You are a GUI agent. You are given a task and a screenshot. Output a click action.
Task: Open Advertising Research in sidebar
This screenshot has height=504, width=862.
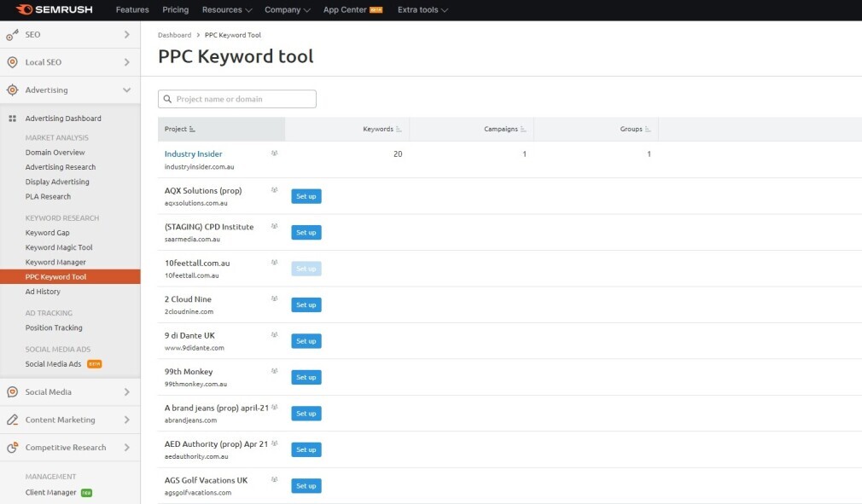61,167
